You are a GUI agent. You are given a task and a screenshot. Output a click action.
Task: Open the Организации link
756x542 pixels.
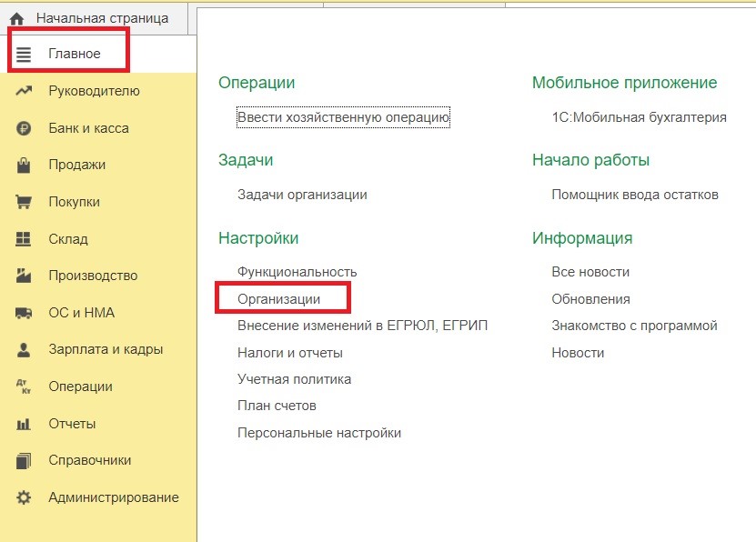pos(278,299)
